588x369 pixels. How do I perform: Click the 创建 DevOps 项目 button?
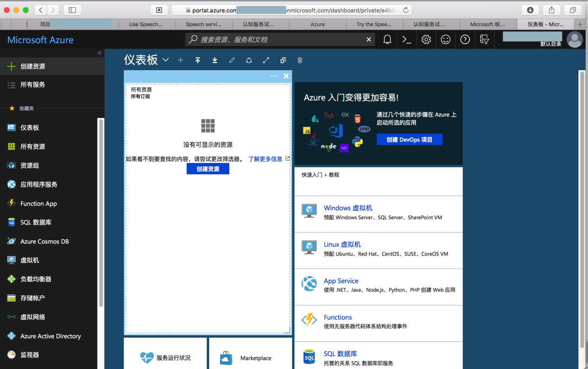[409, 139]
